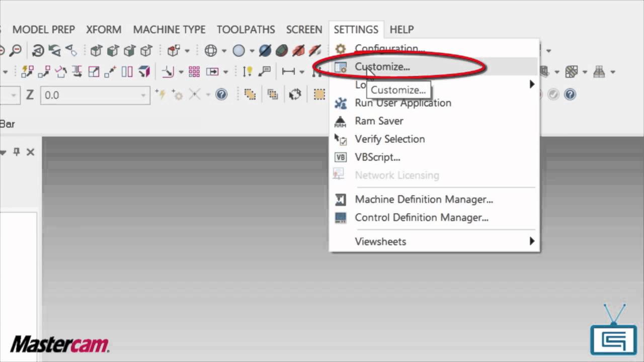Click the single dashed tan square icon
The width and height of the screenshot is (644, 362).
tap(319, 94)
